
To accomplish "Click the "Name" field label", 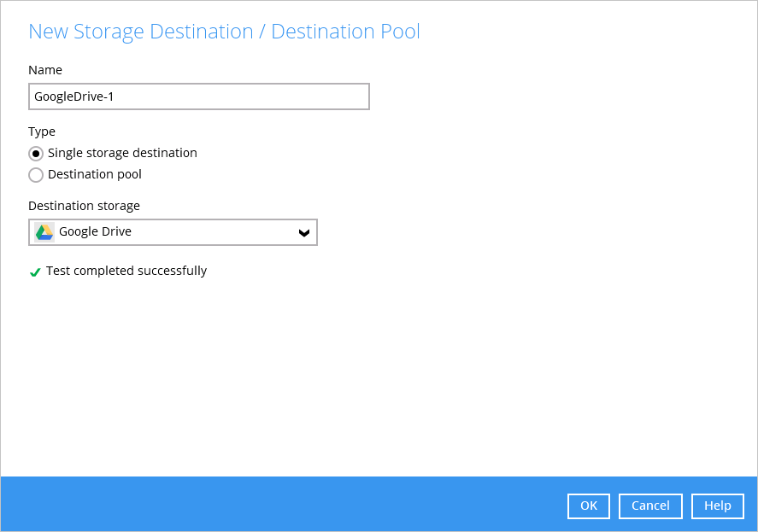I will click(x=45, y=70).
